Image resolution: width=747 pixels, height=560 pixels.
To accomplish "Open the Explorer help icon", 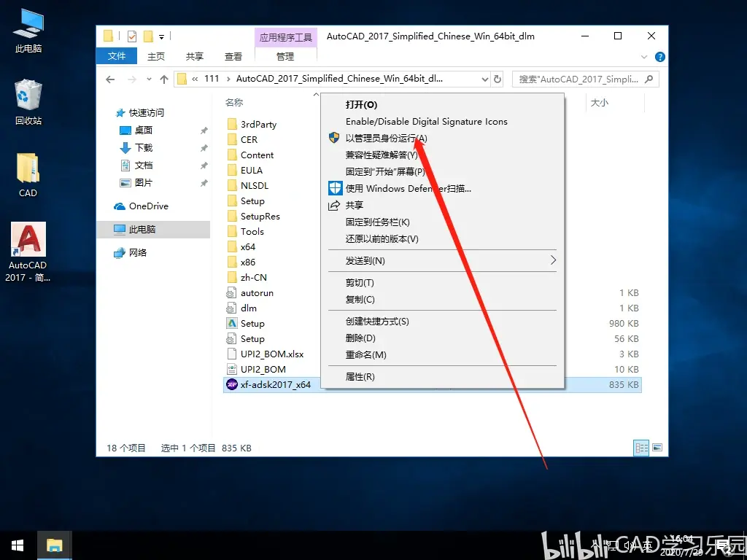I will tap(659, 57).
